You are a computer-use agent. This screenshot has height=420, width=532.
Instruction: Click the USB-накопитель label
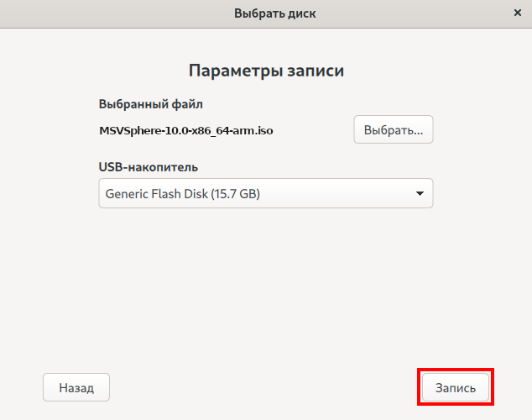click(149, 167)
